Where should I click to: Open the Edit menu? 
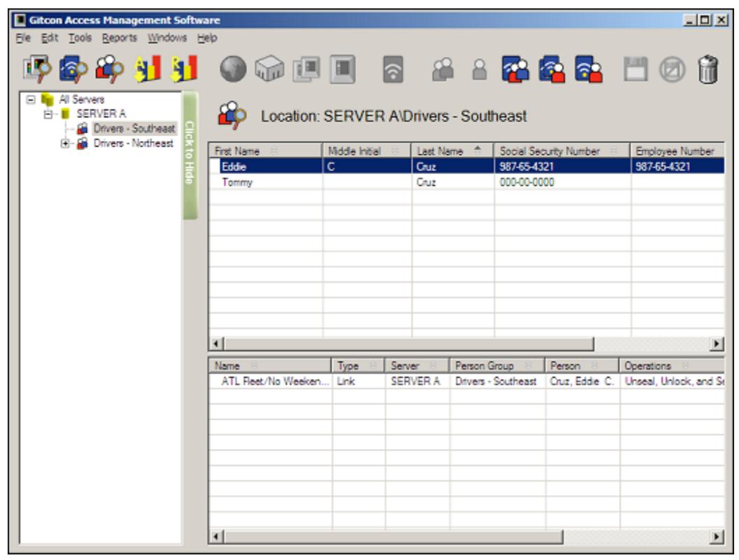pos(50,38)
